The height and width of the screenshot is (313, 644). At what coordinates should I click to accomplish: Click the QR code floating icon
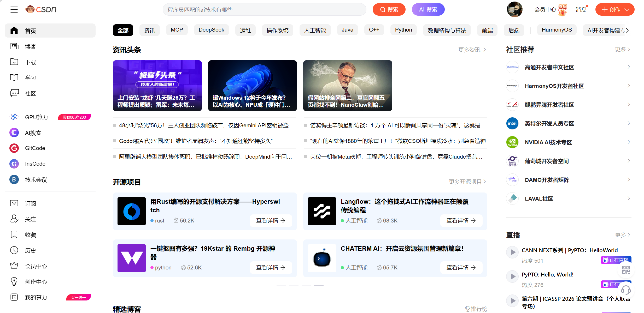pyautogui.click(x=626, y=269)
